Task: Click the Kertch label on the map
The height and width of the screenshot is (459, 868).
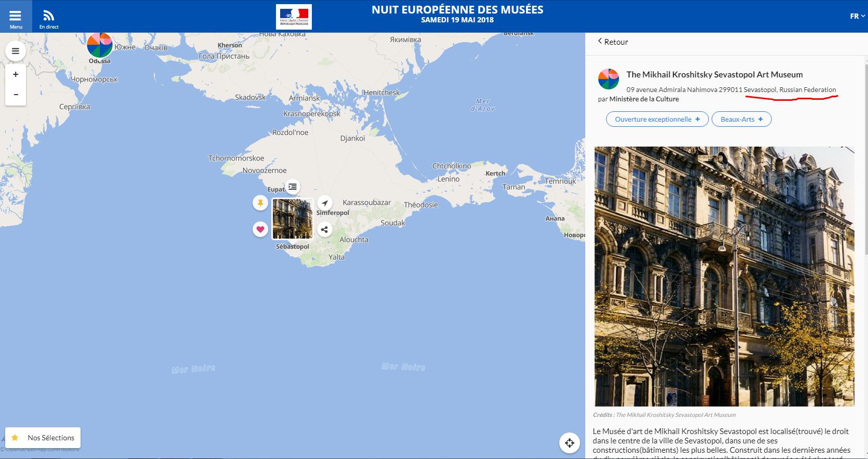Action: tap(495, 173)
